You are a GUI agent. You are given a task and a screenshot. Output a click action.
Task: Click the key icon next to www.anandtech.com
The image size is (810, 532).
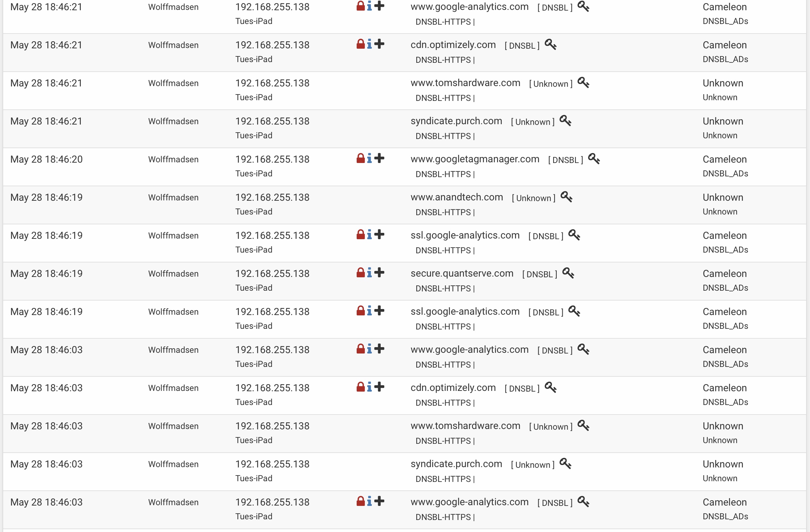(566, 197)
